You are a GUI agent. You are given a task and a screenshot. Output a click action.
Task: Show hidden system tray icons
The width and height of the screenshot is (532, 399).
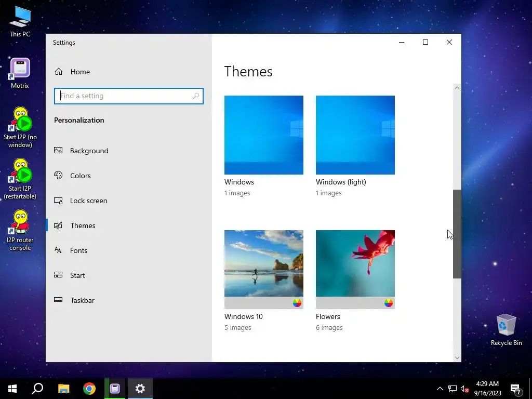click(440, 389)
